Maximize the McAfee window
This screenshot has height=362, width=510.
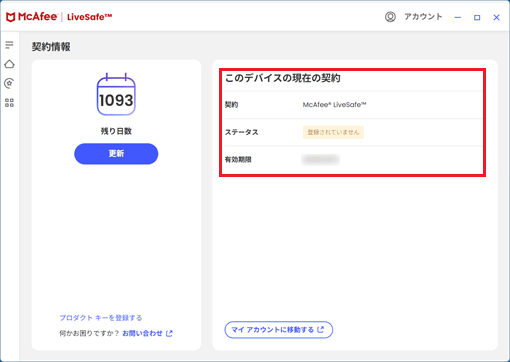pyautogui.click(x=477, y=17)
